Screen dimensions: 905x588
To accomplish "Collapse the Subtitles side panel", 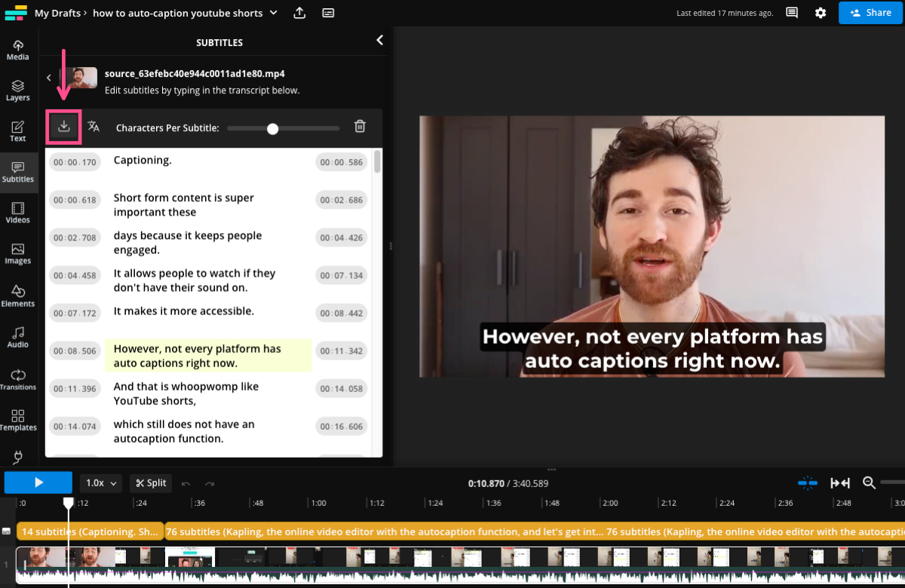I will point(380,40).
